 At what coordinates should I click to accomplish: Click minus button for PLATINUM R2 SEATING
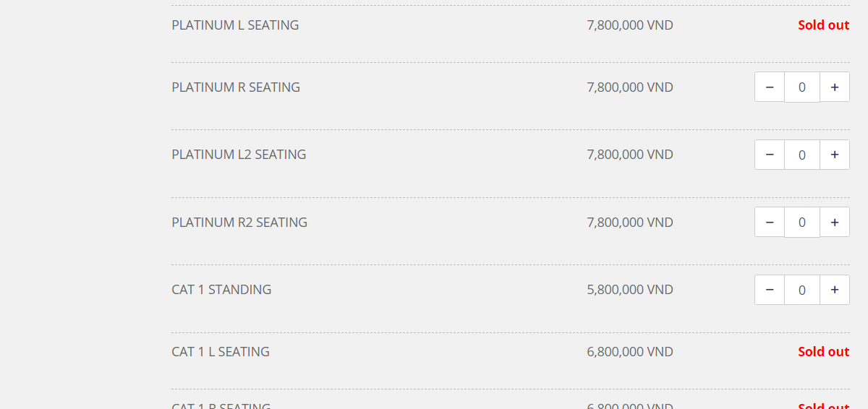click(x=770, y=222)
